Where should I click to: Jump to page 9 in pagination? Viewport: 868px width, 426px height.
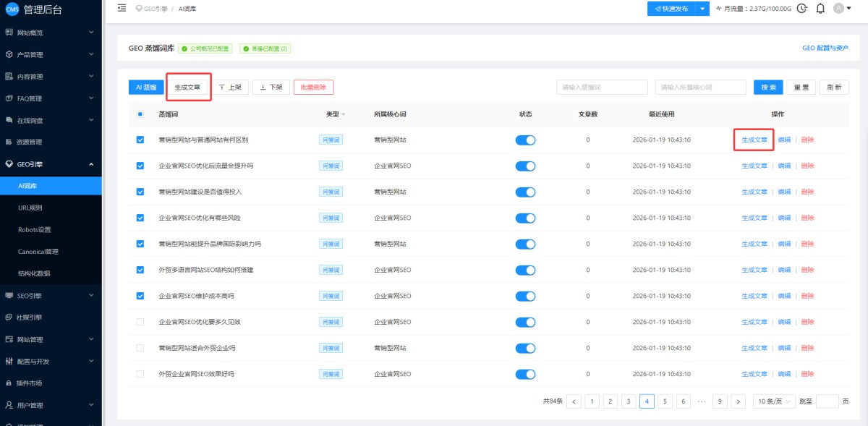[x=720, y=401]
